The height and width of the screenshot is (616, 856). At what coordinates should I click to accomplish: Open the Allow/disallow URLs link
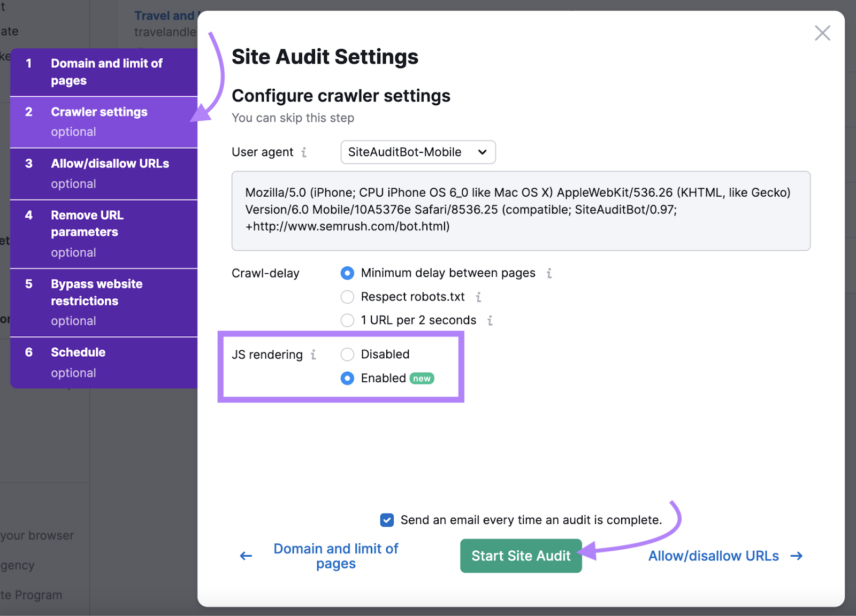713,556
